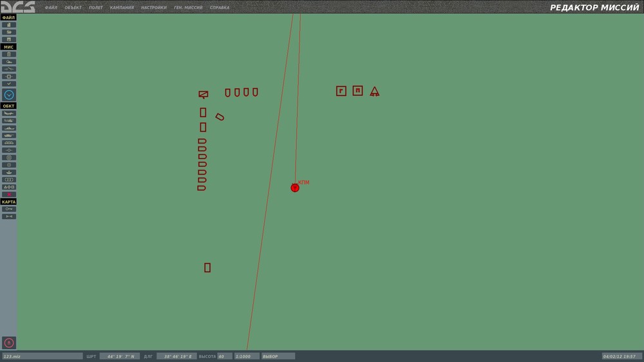The width and height of the screenshot is (644, 362).
Task: Select the anchor-shaped object tool icon
Action: [x=8, y=173]
